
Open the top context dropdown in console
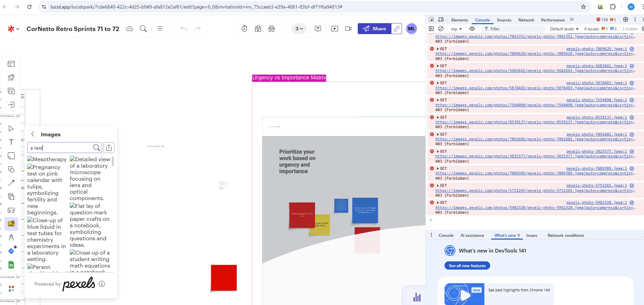[x=456, y=29]
